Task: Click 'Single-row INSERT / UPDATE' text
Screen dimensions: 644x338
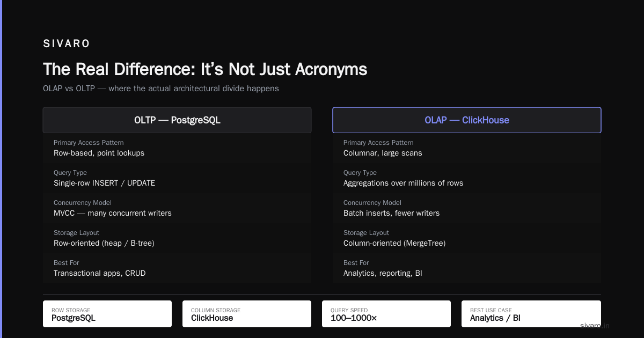Action: (x=104, y=183)
